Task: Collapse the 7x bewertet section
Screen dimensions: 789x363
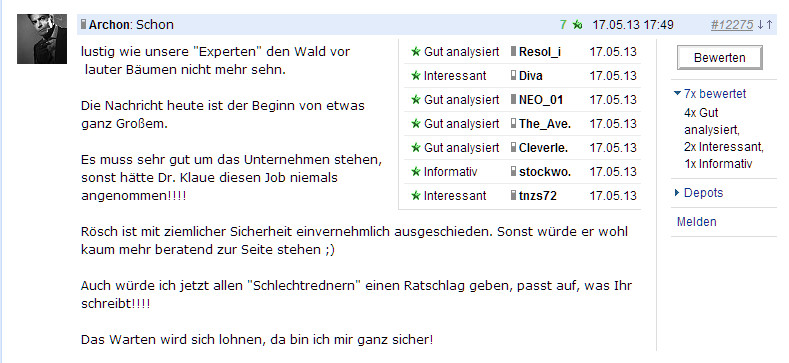Action: click(710, 94)
